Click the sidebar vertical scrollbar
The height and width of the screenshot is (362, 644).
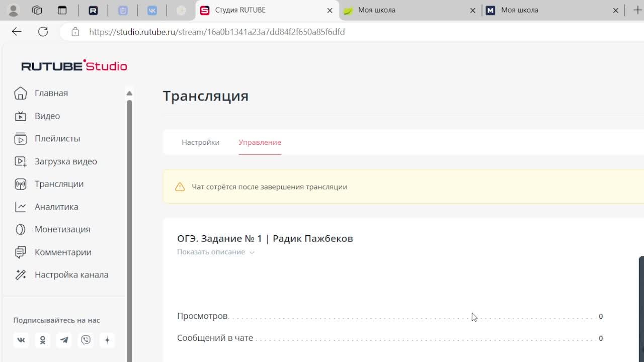point(129,230)
